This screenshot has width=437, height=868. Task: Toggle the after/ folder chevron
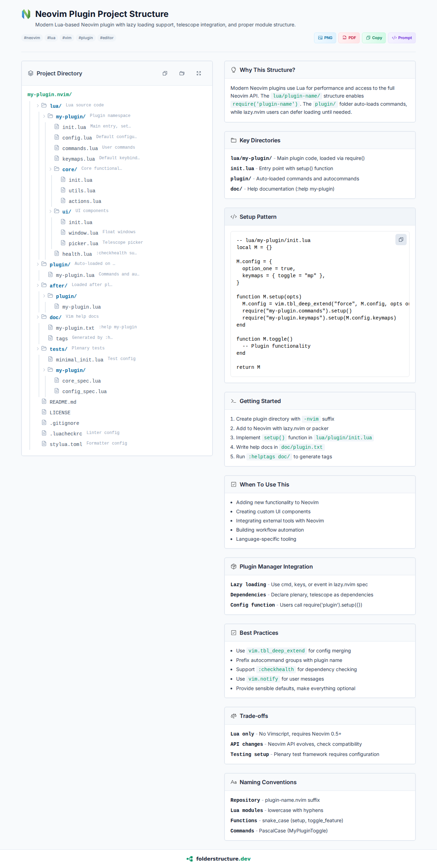[x=38, y=285]
